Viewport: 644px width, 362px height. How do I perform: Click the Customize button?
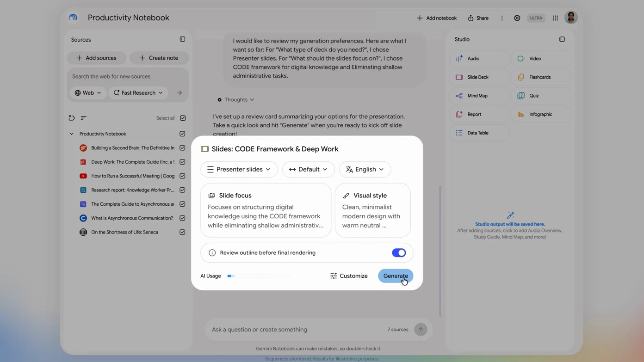tap(349, 276)
